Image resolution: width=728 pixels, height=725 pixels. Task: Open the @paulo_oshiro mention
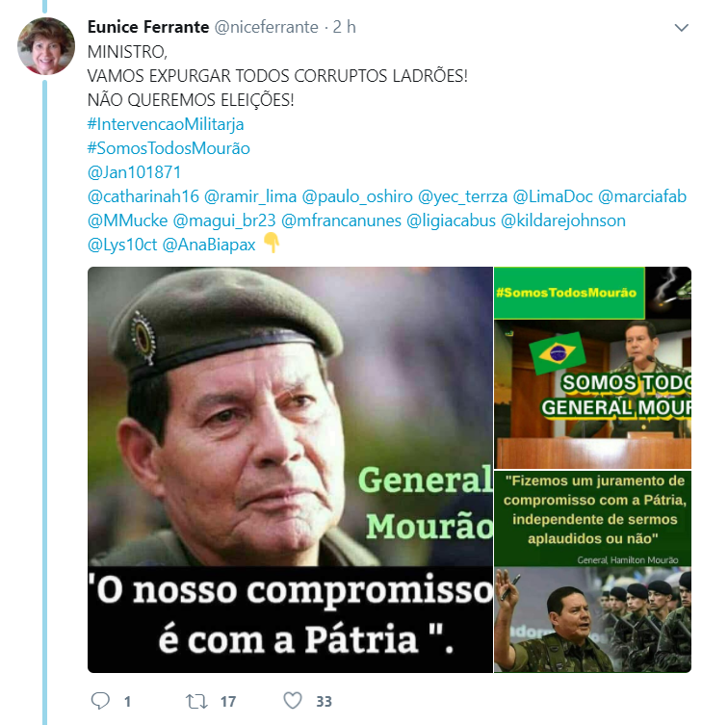357,196
